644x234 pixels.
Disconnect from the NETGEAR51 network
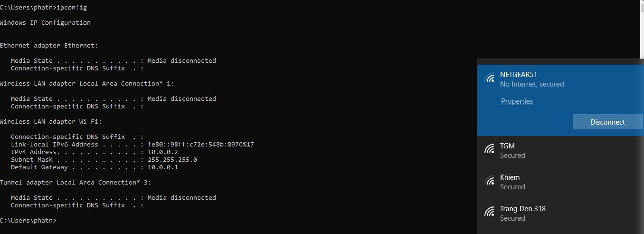(x=607, y=122)
